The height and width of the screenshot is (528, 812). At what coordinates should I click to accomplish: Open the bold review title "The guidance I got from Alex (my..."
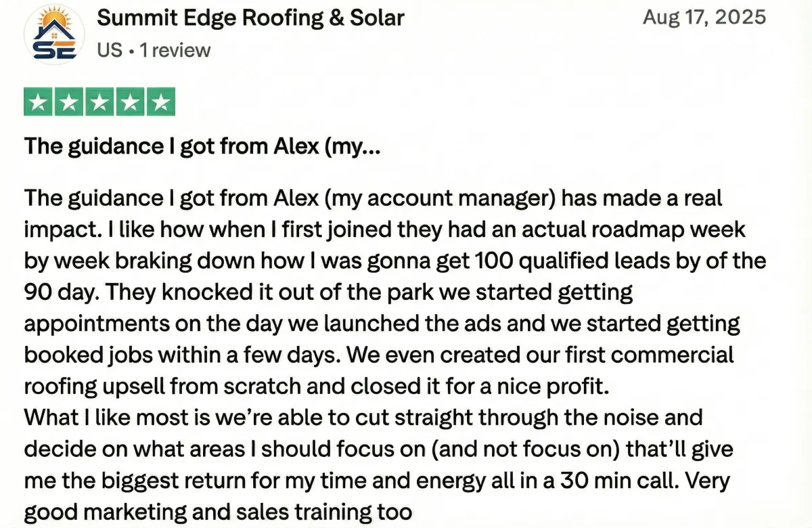(202, 146)
